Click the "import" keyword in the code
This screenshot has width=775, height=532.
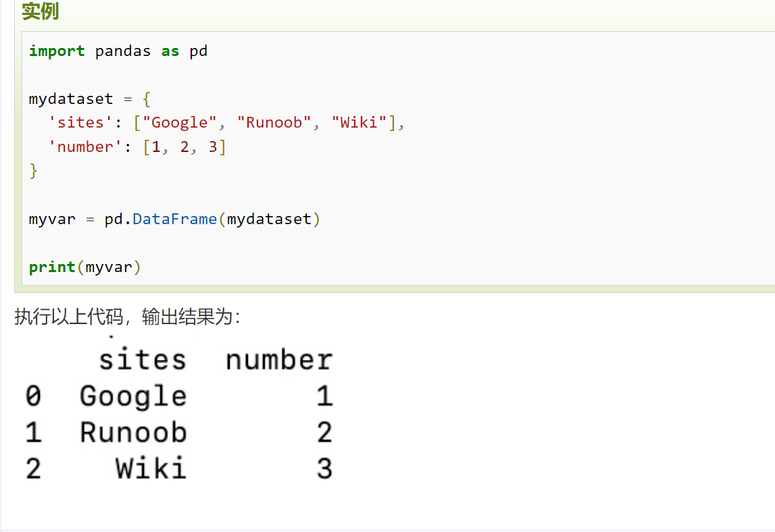point(57,51)
